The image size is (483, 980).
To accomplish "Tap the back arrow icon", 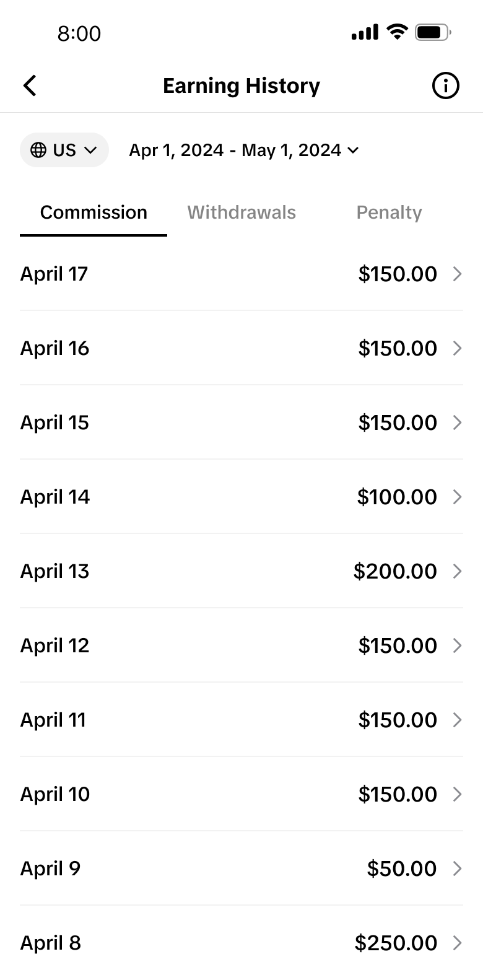I will pos(30,85).
